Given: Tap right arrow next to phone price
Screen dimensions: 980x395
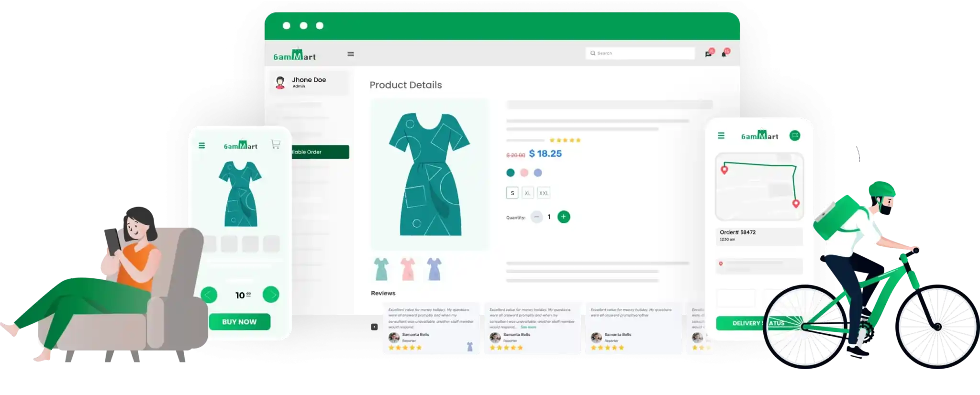Looking at the screenshot, I should (x=271, y=295).
